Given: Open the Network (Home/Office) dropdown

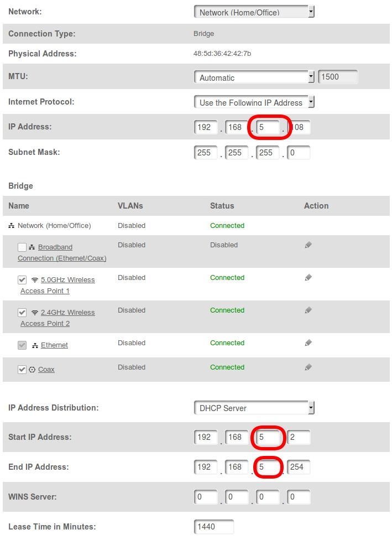Looking at the screenshot, I should (254, 12).
